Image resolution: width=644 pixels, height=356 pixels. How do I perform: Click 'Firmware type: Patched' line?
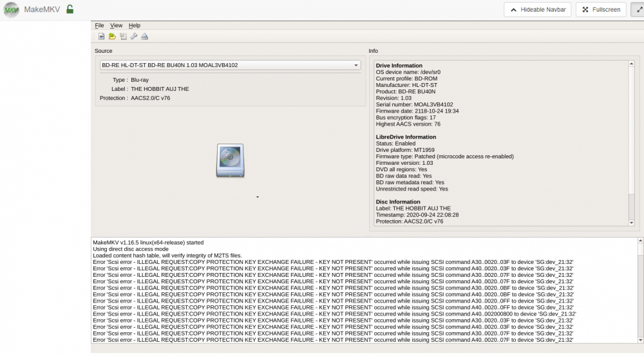click(x=445, y=156)
